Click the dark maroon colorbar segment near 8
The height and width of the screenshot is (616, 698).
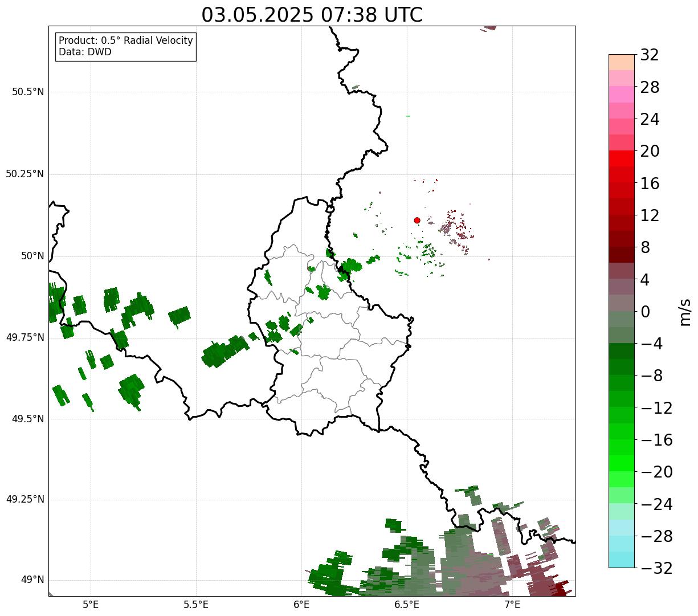[x=622, y=255]
